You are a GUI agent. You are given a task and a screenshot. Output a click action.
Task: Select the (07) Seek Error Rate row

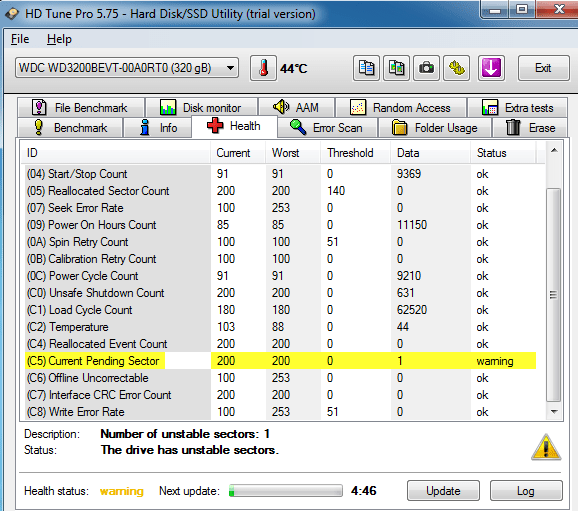281,208
